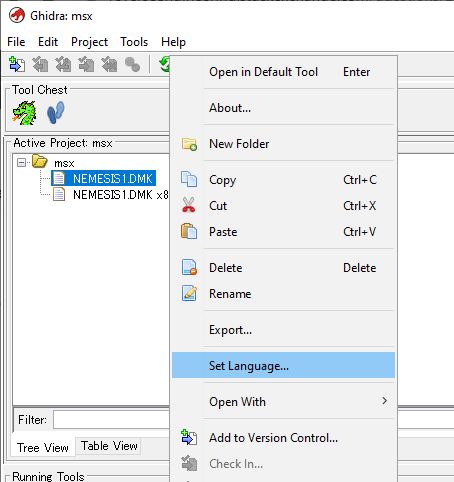Open the Help menu
This screenshot has width=454, height=482.
[173, 42]
